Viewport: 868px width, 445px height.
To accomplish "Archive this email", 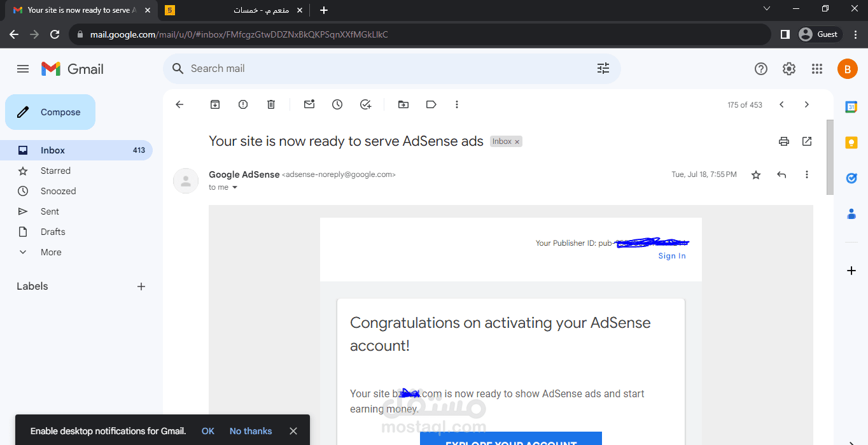I will [215, 104].
